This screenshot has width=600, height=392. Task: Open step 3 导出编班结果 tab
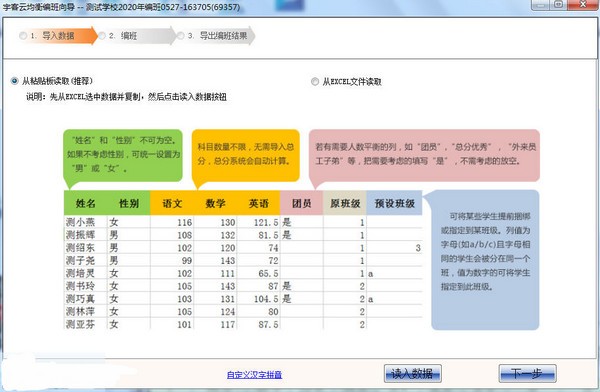[216, 36]
